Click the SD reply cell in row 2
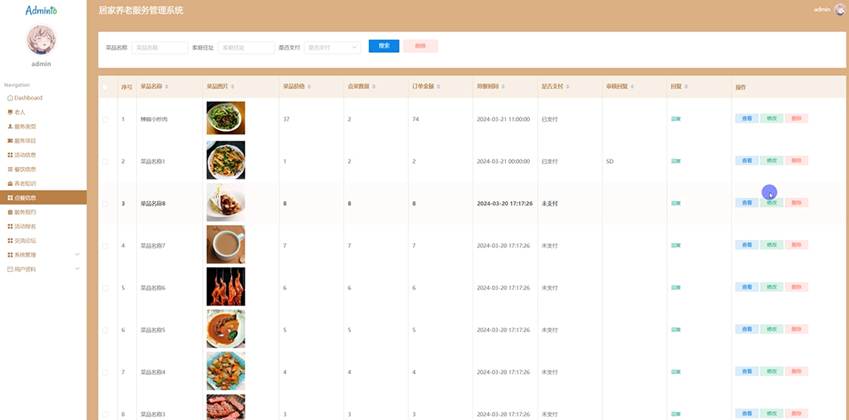The height and width of the screenshot is (420, 849). click(x=610, y=161)
